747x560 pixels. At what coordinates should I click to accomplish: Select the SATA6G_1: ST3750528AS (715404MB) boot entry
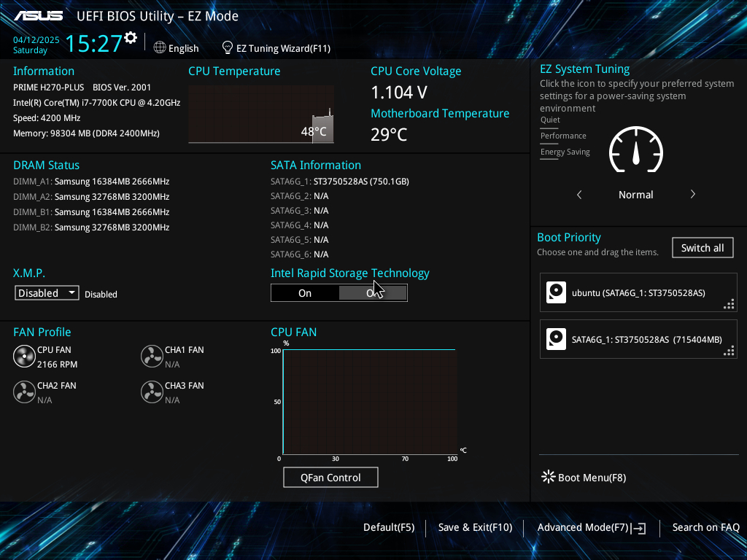(638, 339)
